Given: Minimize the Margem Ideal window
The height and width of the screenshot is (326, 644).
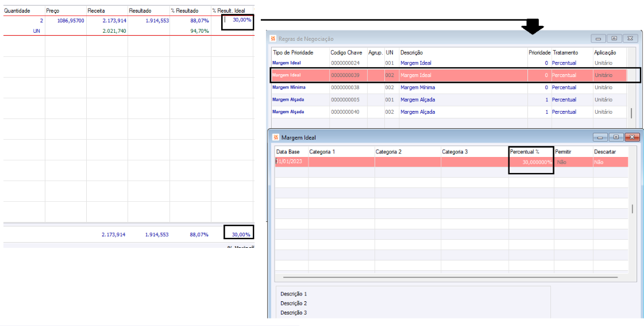Looking at the screenshot, I should click(x=600, y=137).
